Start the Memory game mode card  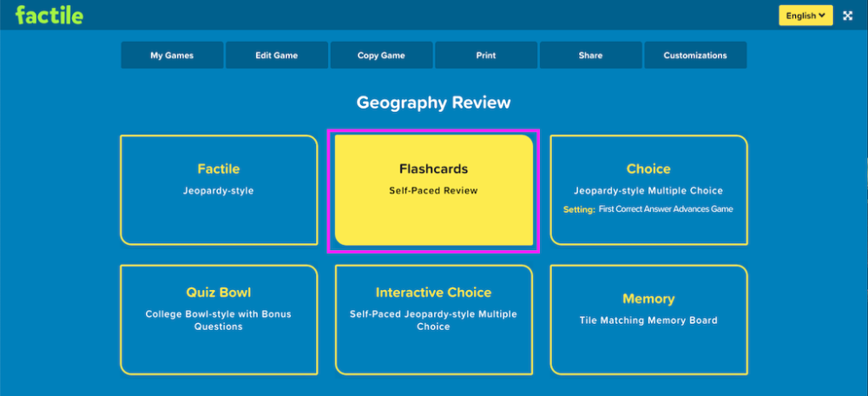648,319
